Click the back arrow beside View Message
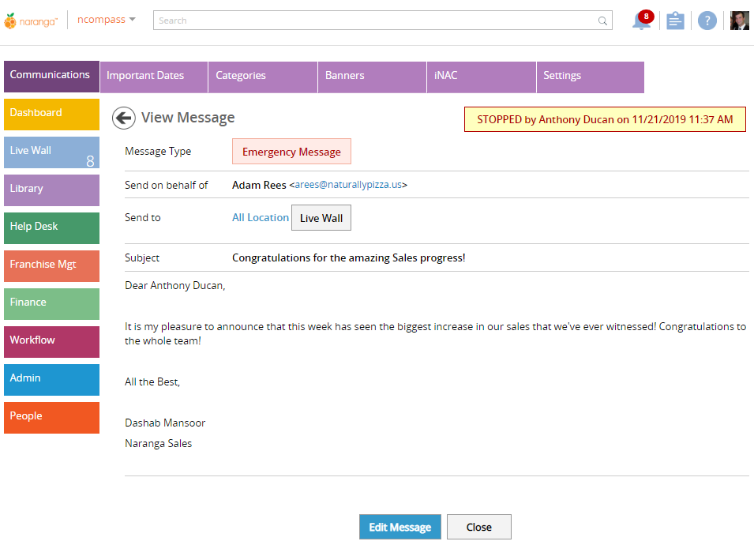The height and width of the screenshot is (560, 754). click(124, 118)
